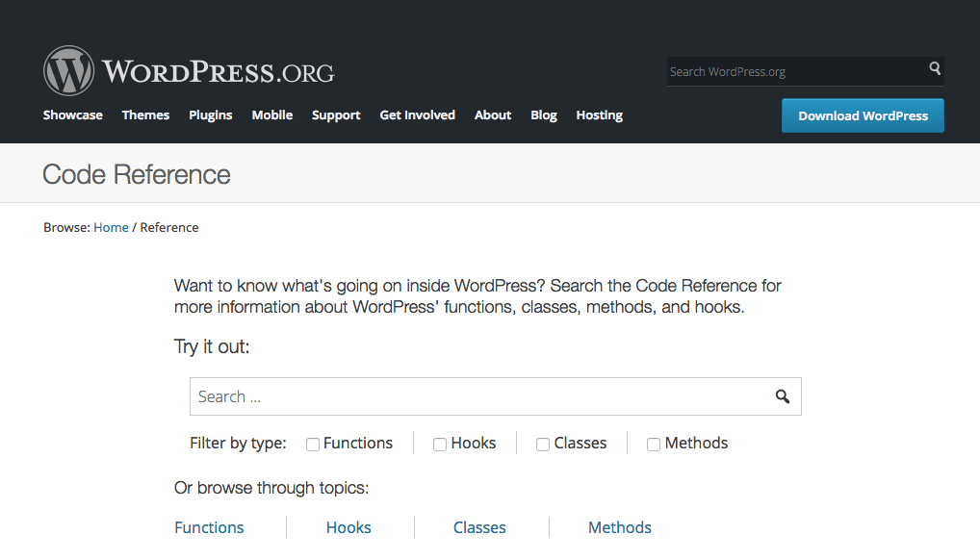Focus the Search WordPress.org field
This screenshot has width=980, height=560.
click(794, 71)
